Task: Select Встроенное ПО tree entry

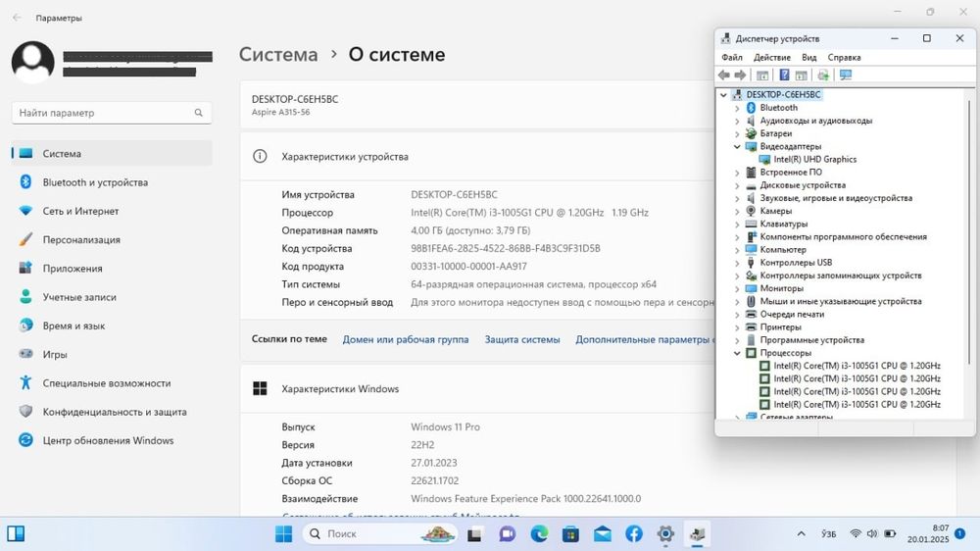Action: tap(791, 172)
